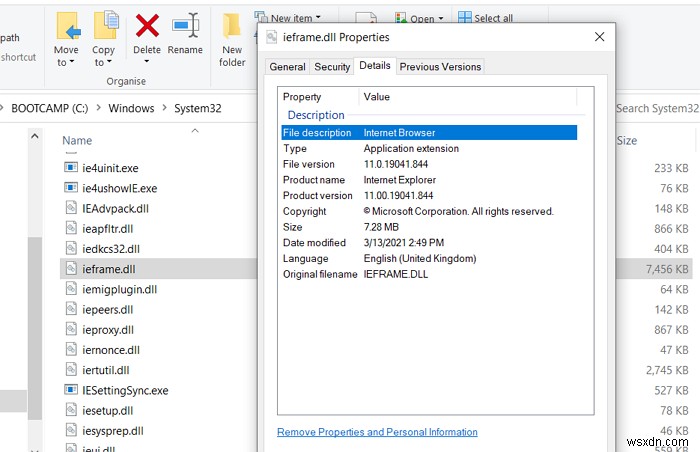Click the Search System32 box
Screen dimensions: 700x452
pyautogui.click(x=656, y=108)
